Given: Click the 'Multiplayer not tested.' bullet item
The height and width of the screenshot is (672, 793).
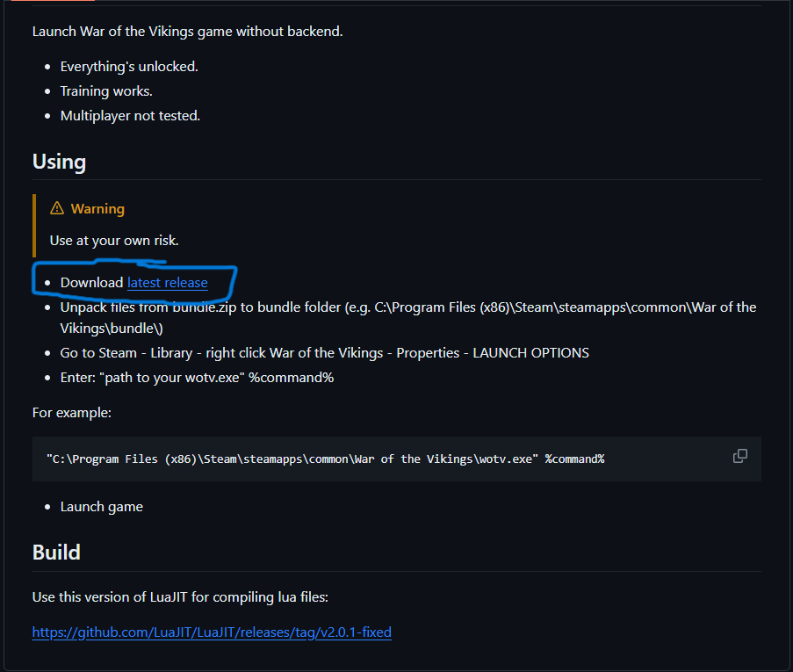Looking at the screenshot, I should click(x=130, y=116).
